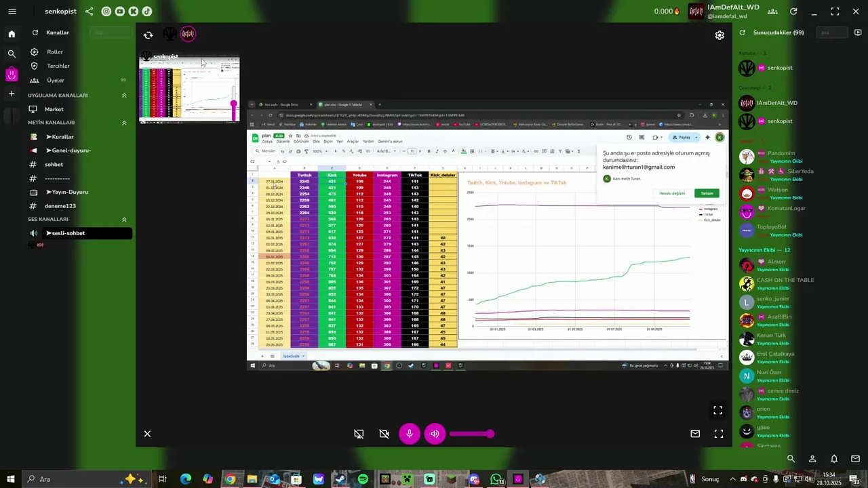
Task: Open senkopist's Kick link icon
Action: pos(133,12)
